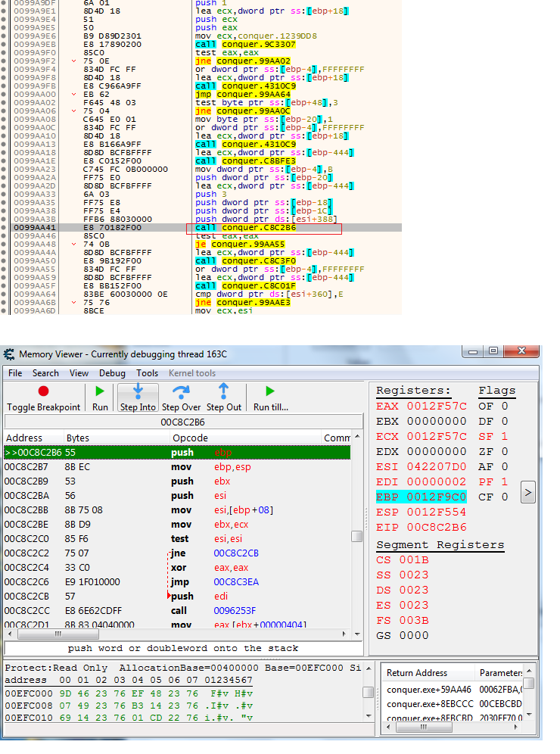Select row 00C8C2BB mov esi,[ebp+08]
560x754 pixels.
177,510
